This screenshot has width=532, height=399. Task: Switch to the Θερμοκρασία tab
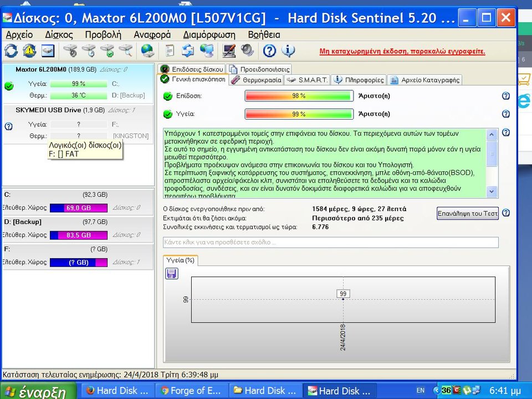[x=257, y=80]
